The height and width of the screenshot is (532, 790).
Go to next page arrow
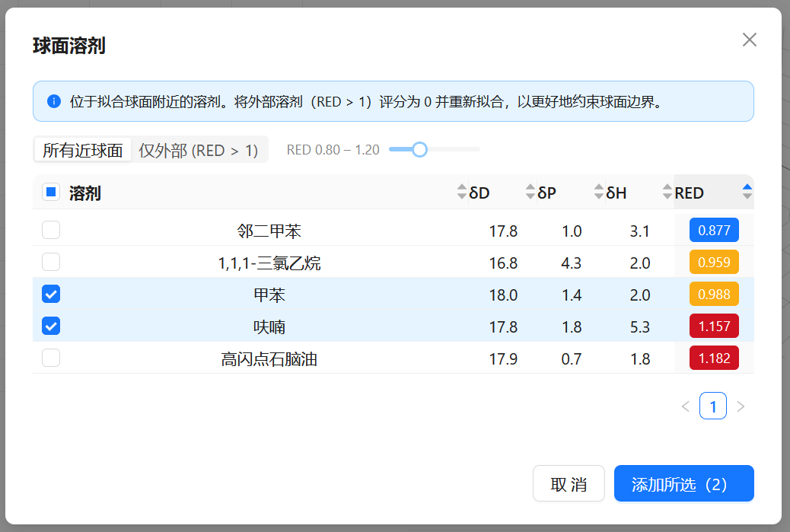point(741,406)
